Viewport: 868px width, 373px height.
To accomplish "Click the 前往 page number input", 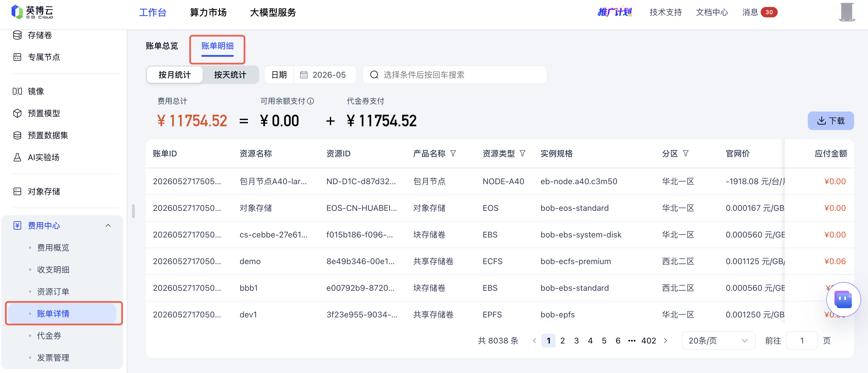I will pos(802,341).
